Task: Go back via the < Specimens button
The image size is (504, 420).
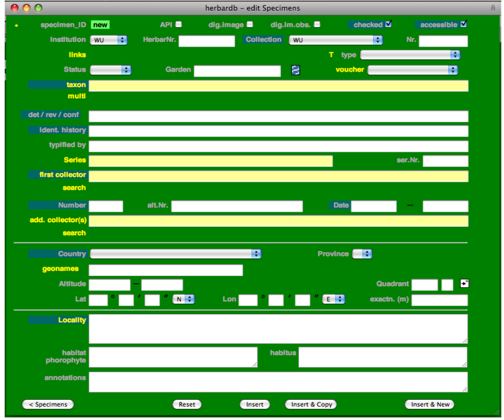Action: 48,404
